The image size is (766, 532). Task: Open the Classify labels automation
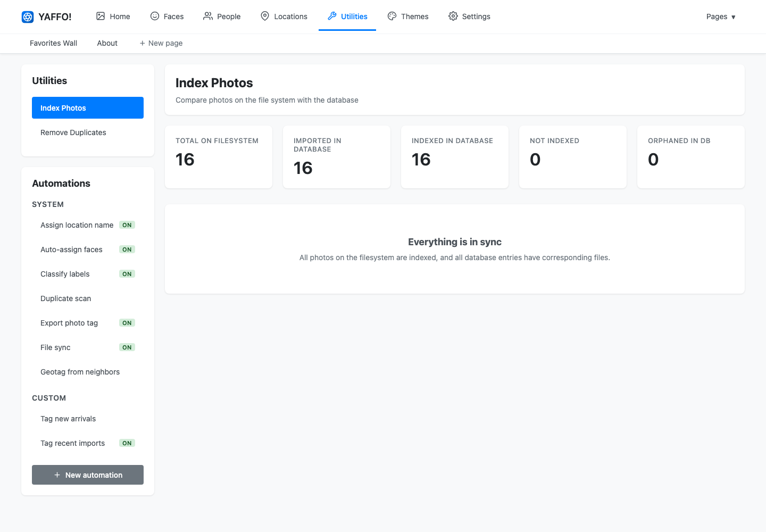click(x=88, y=274)
